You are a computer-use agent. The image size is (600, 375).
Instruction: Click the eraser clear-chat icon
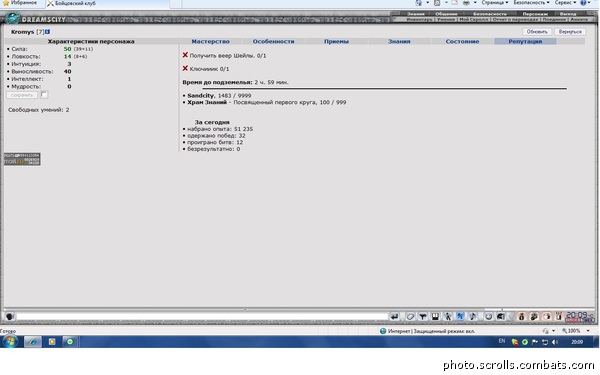[x=410, y=316]
